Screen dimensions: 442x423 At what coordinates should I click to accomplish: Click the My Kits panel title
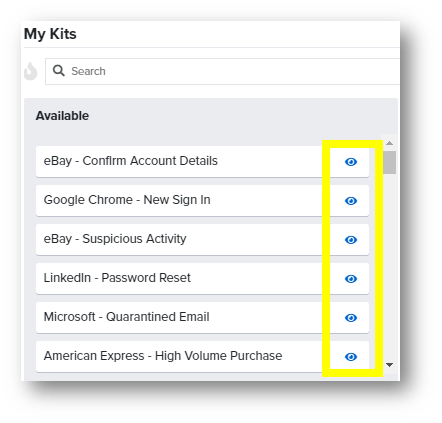click(50, 34)
